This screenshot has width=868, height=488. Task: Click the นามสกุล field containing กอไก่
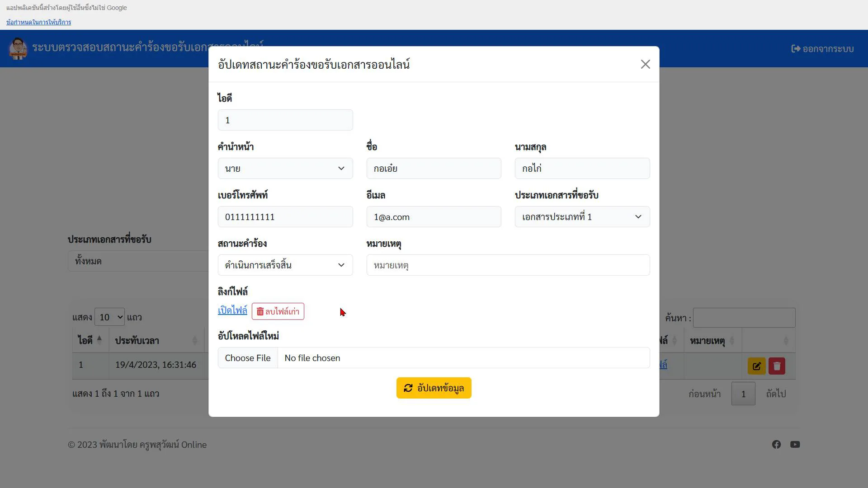click(x=582, y=169)
